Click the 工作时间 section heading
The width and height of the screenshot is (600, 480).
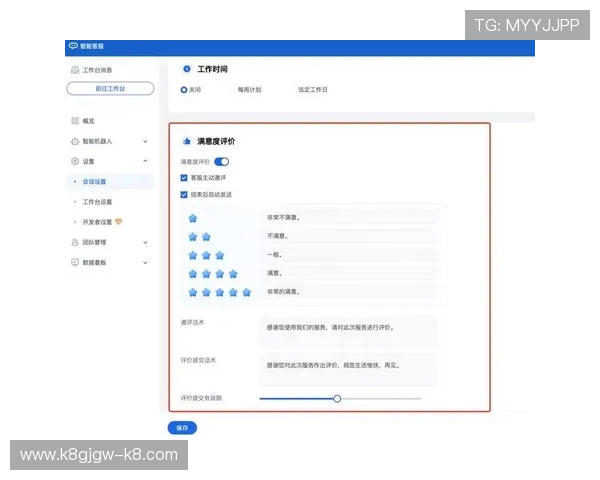point(212,69)
